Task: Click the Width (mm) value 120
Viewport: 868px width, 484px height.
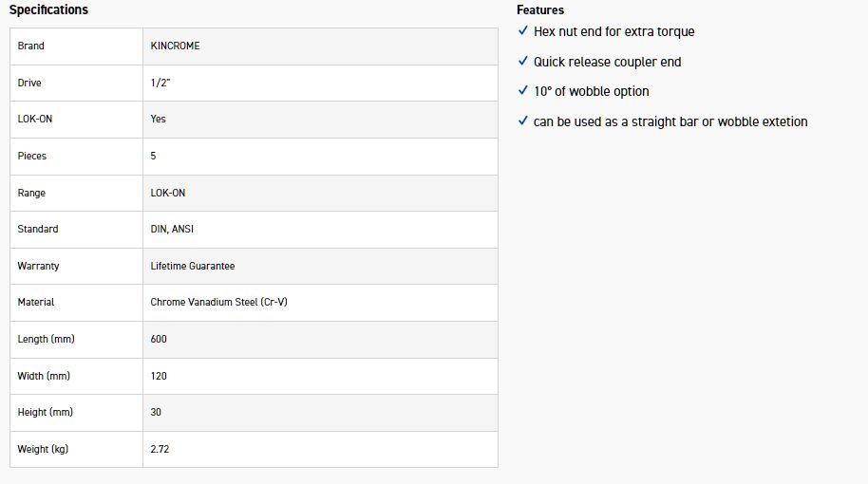Action: pos(159,376)
